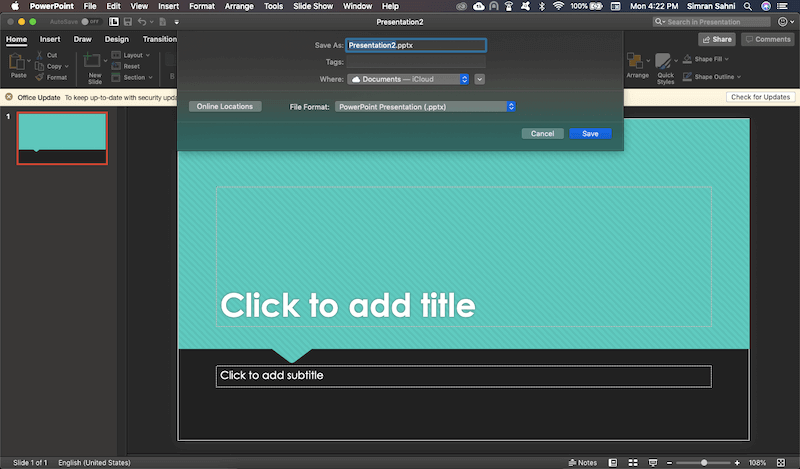The image size is (800, 469).
Task: Switch to the Design ribbon tab
Action: tap(116, 39)
